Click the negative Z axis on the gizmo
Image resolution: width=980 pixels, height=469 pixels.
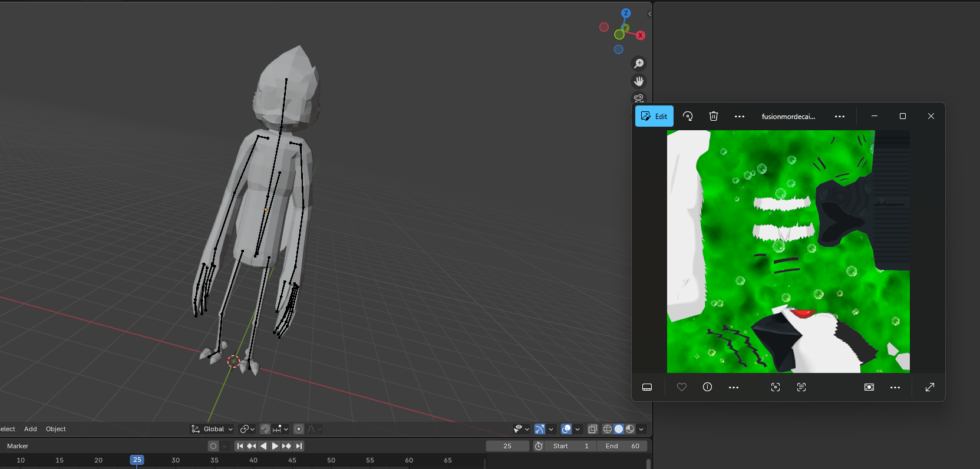coord(619,49)
